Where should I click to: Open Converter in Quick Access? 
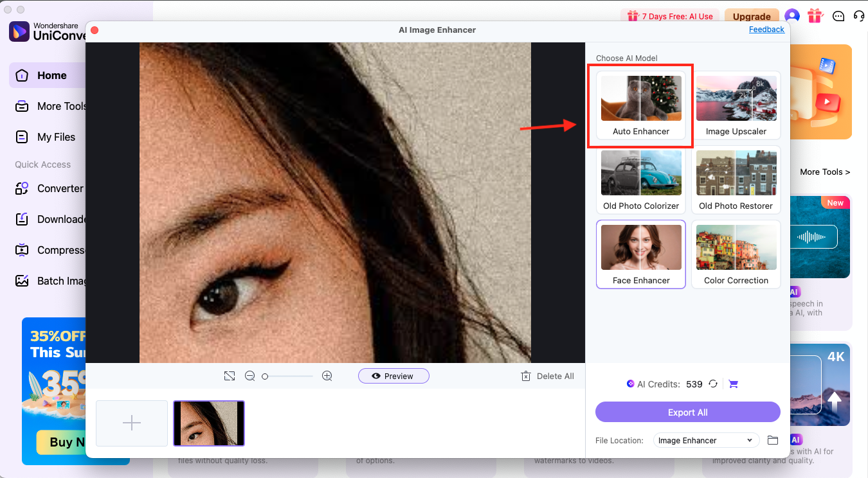[48, 188]
